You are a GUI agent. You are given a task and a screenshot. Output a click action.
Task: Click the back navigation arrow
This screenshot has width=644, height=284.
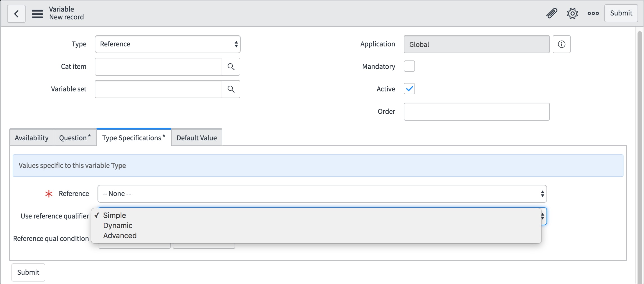16,13
